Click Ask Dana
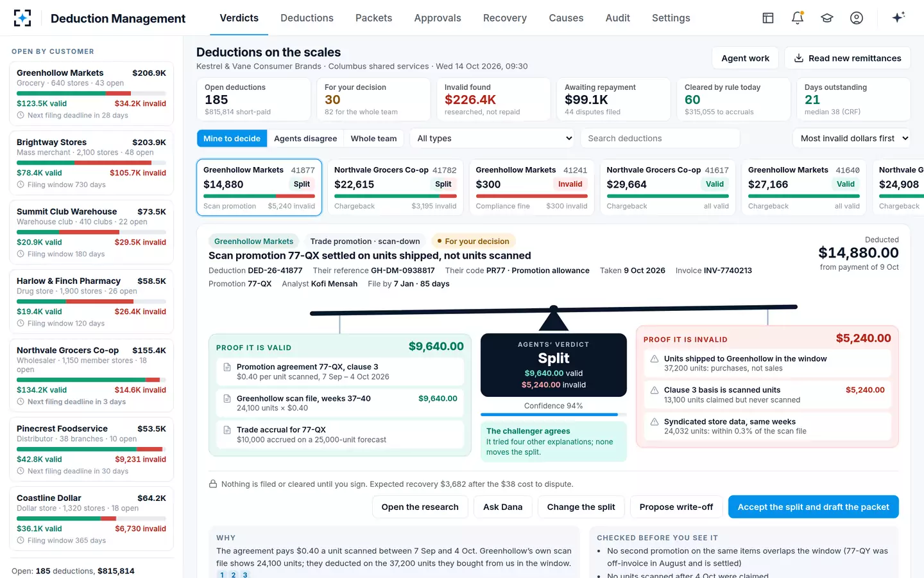The width and height of the screenshot is (924, 578). [x=502, y=507]
